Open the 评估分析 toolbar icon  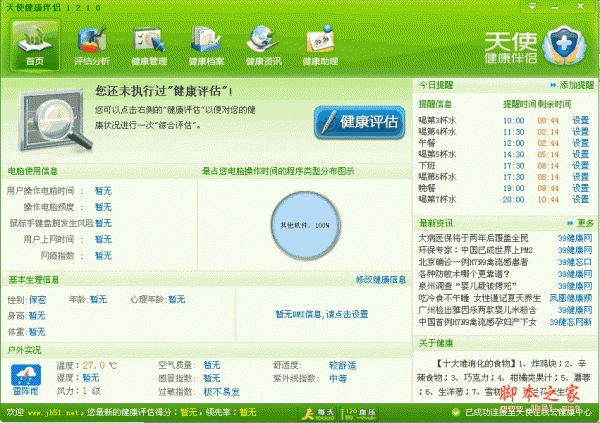click(x=92, y=45)
